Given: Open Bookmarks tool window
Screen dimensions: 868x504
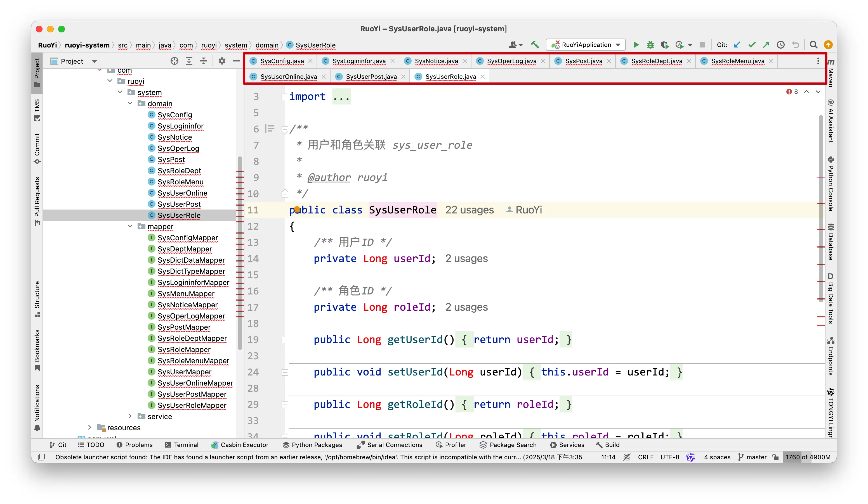Looking at the screenshot, I should (37, 350).
